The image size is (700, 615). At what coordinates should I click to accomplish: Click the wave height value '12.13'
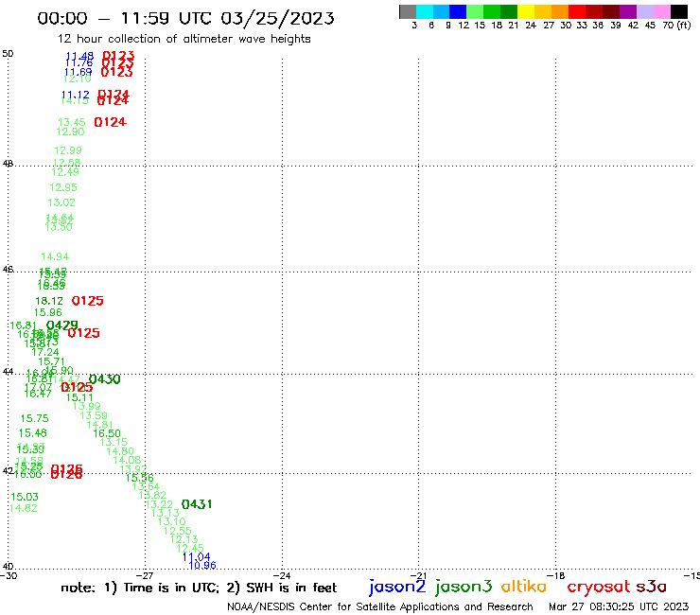(x=184, y=539)
